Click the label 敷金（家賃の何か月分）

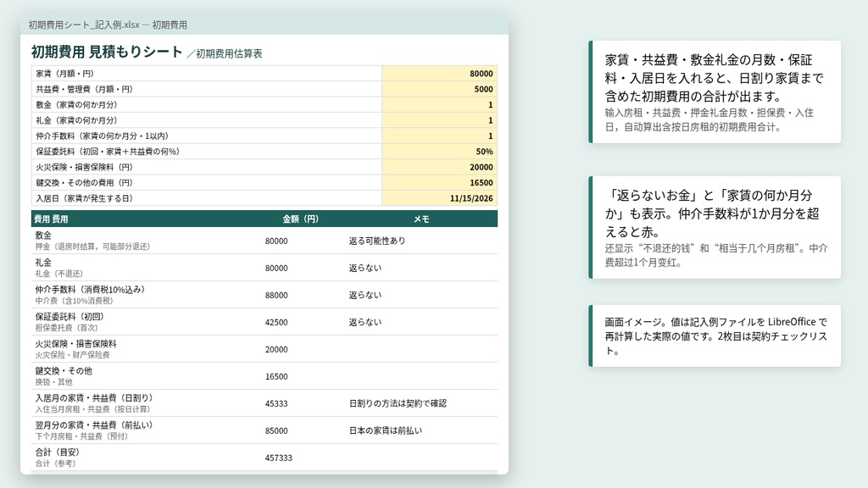[76, 104]
